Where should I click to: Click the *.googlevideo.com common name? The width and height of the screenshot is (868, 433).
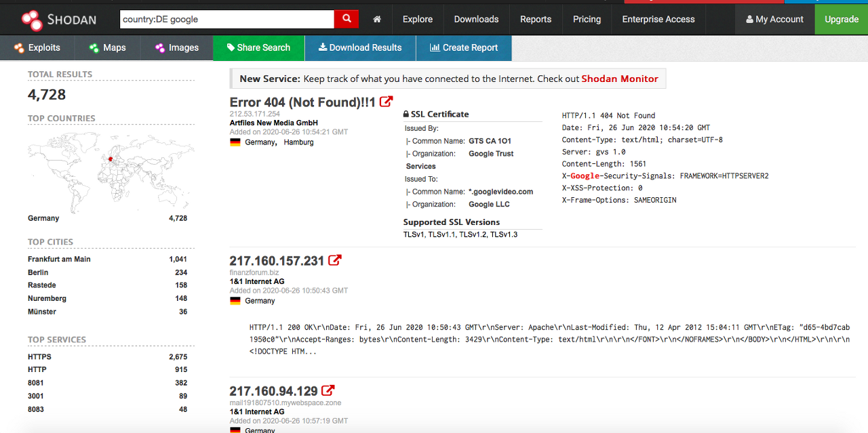[x=501, y=192]
